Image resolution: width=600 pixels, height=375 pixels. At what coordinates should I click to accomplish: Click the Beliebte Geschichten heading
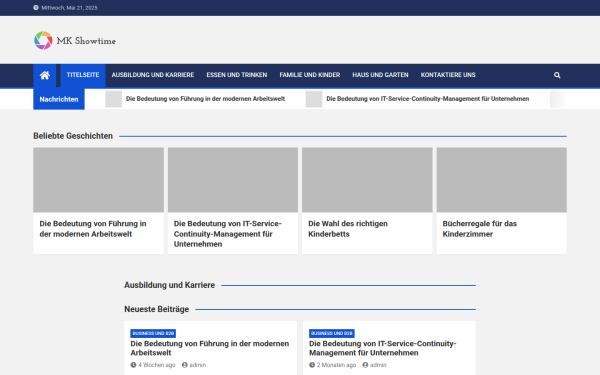[x=73, y=136]
